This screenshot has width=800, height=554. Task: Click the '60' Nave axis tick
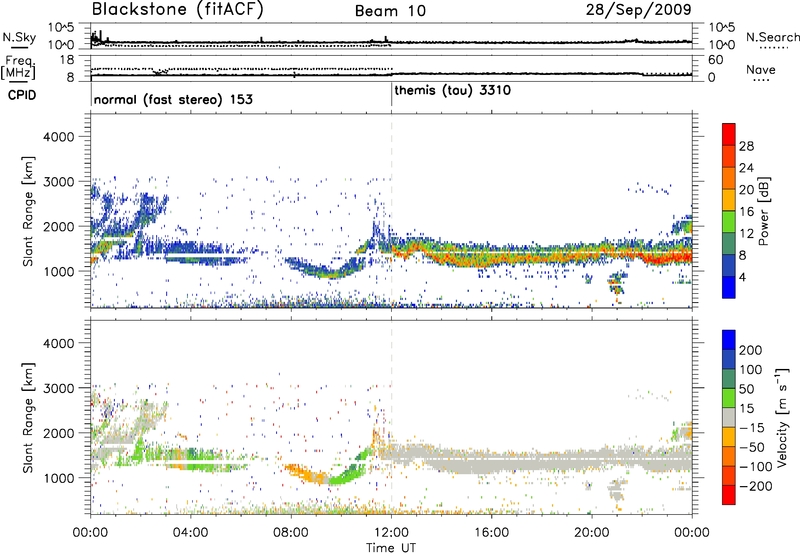(x=715, y=60)
